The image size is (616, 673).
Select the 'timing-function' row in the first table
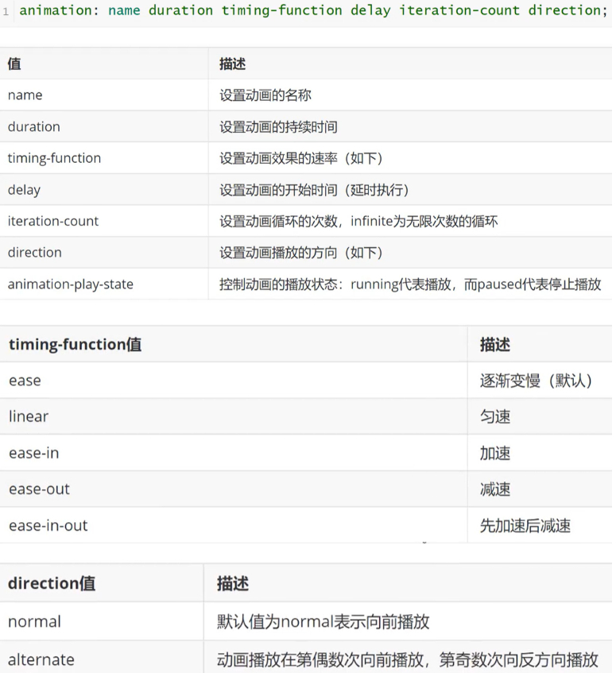(55, 158)
